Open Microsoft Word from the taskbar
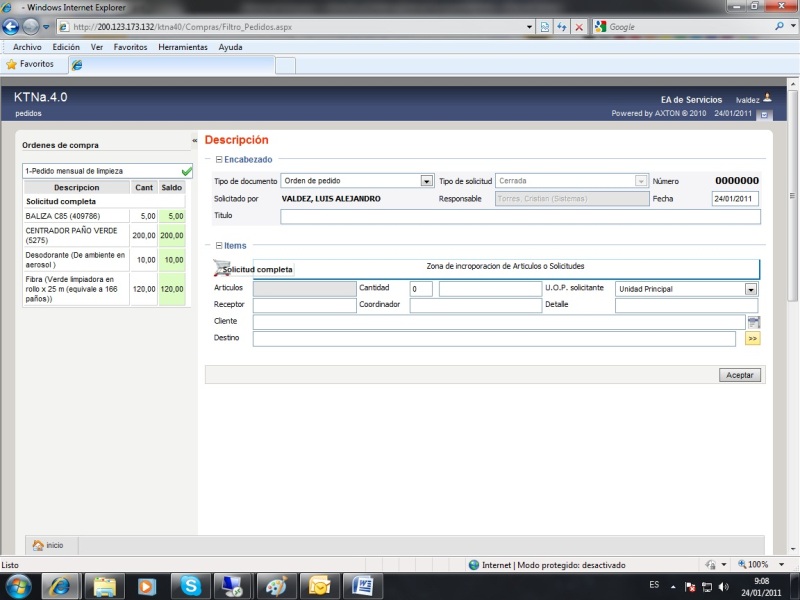Screen dimensions: 800x600 [x=362, y=585]
